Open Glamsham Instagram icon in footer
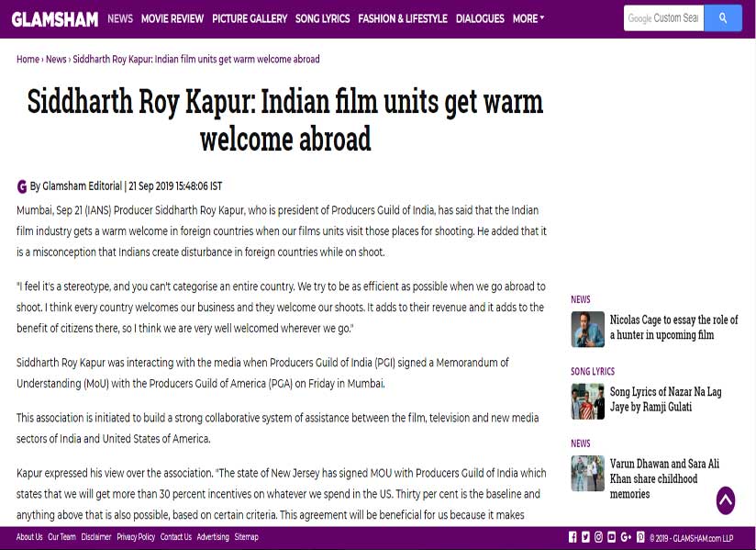This screenshot has width=756, height=550. pos(599,537)
